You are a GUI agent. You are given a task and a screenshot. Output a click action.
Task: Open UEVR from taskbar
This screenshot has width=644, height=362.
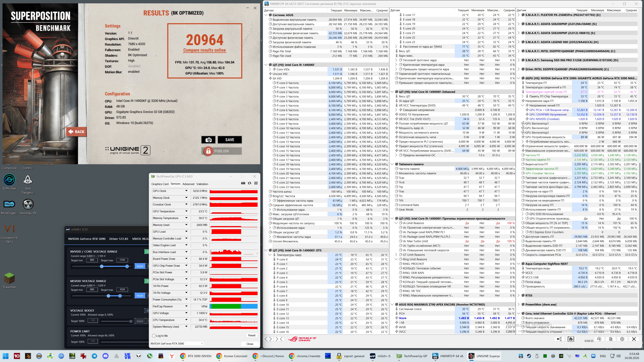(127, 356)
